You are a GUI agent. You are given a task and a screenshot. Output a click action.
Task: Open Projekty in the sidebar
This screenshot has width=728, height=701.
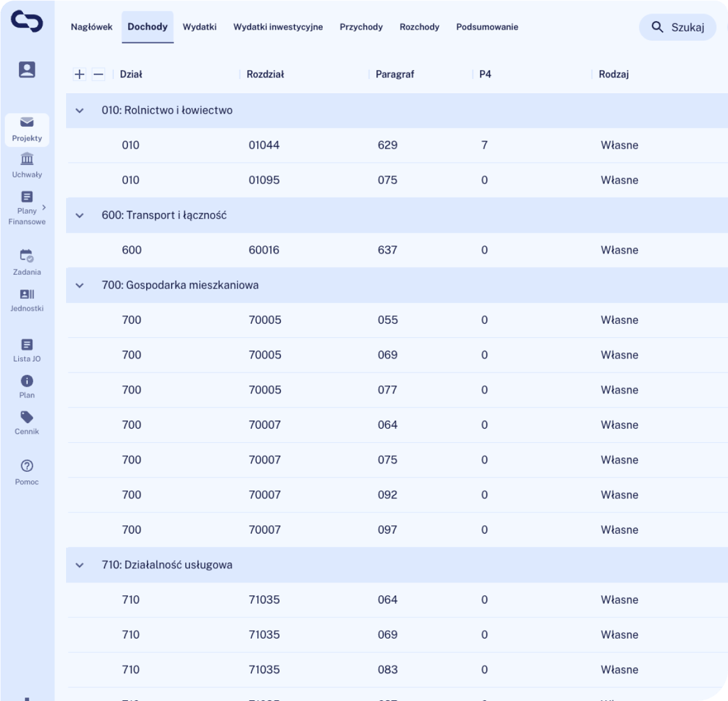coord(27,130)
